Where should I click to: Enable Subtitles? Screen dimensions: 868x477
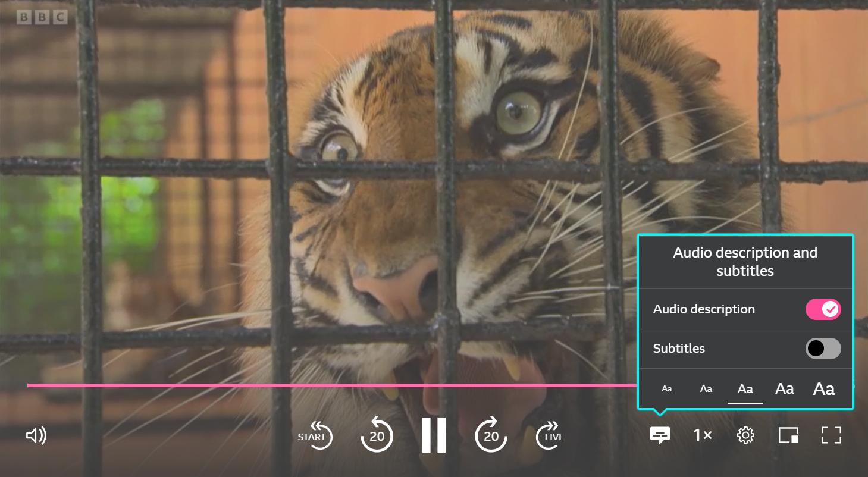point(823,349)
